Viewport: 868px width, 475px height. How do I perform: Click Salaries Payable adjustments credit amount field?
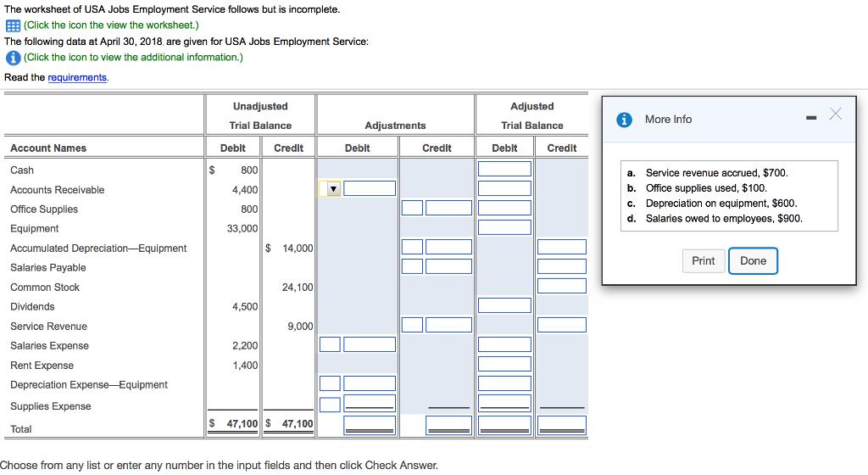pyautogui.click(x=448, y=266)
